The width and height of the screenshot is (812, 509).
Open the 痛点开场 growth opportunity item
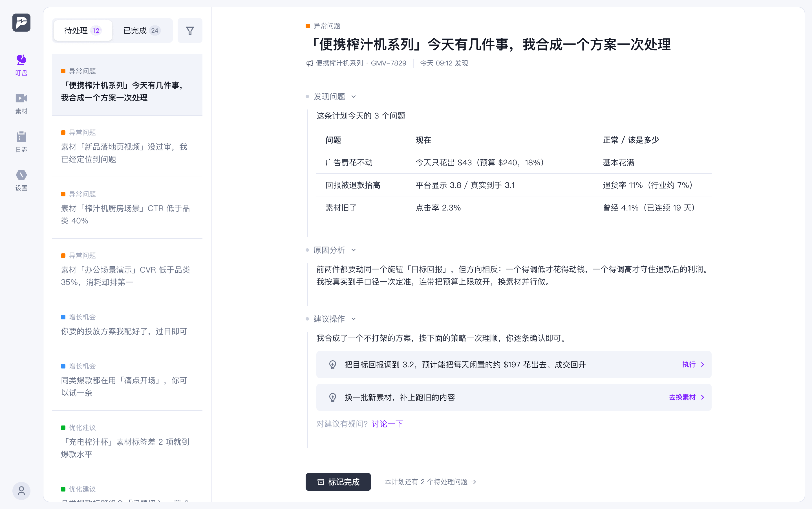127,380
